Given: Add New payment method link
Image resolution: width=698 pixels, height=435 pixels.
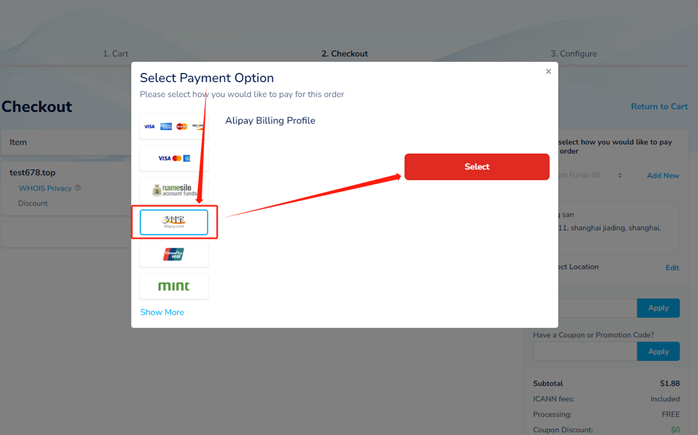Looking at the screenshot, I should pos(663,175).
